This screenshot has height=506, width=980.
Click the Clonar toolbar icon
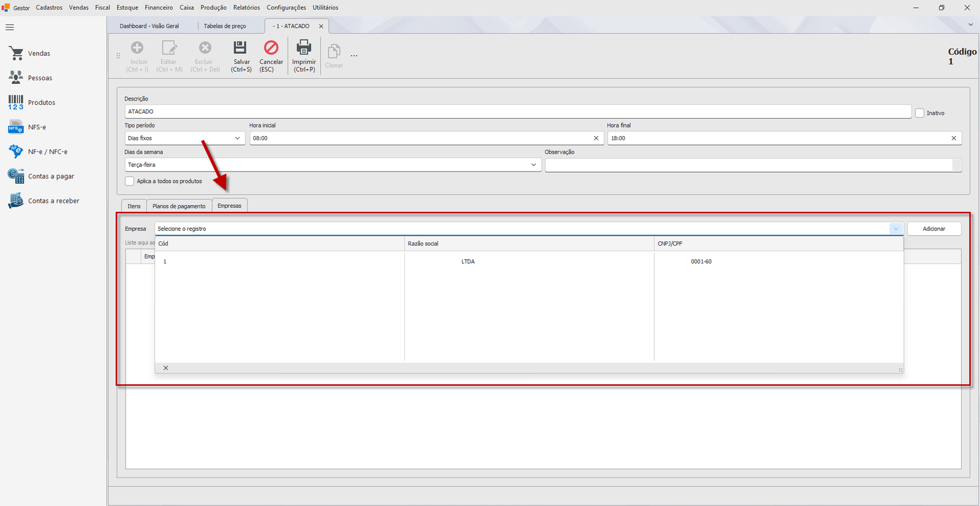tap(334, 51)
